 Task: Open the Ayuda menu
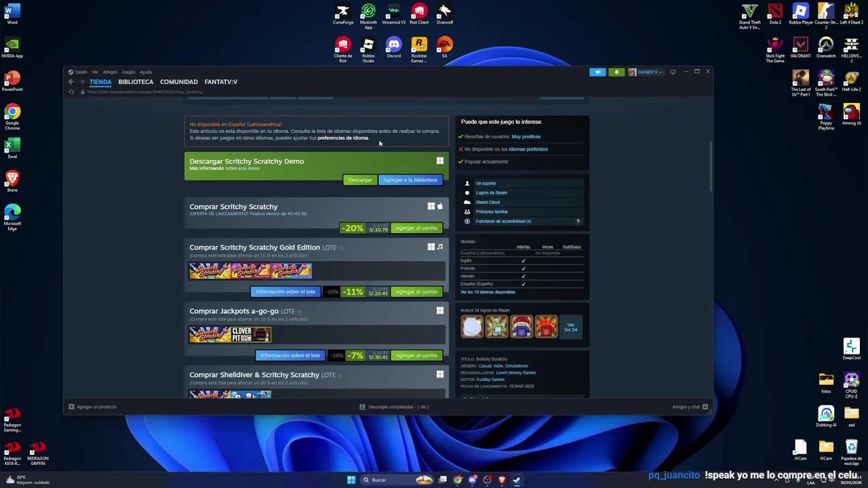(146, 72)
